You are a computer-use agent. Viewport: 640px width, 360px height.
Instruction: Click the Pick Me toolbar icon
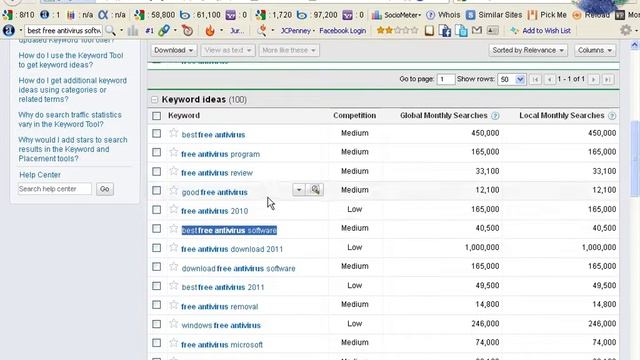tap(532, 15)
